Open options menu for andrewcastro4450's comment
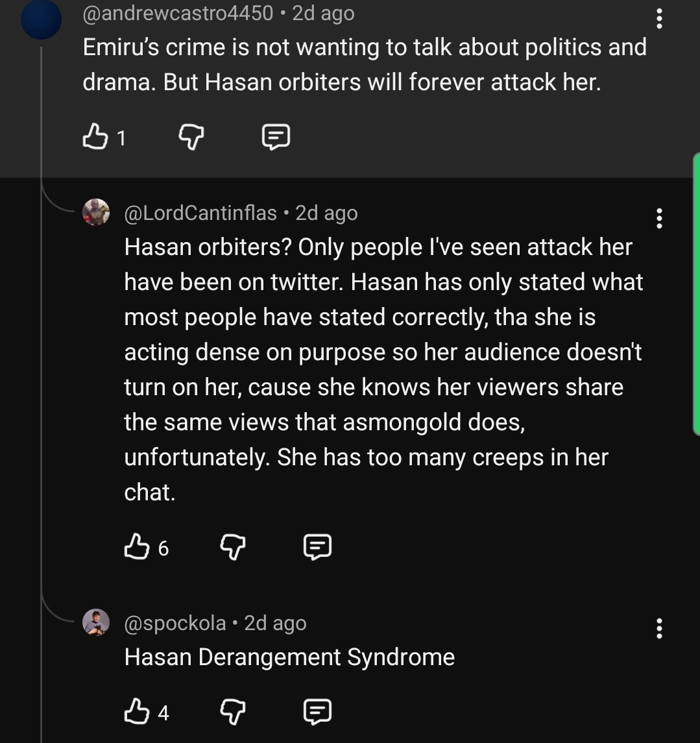The width and height of the screenshot is (700, 743). click(658, 19)
